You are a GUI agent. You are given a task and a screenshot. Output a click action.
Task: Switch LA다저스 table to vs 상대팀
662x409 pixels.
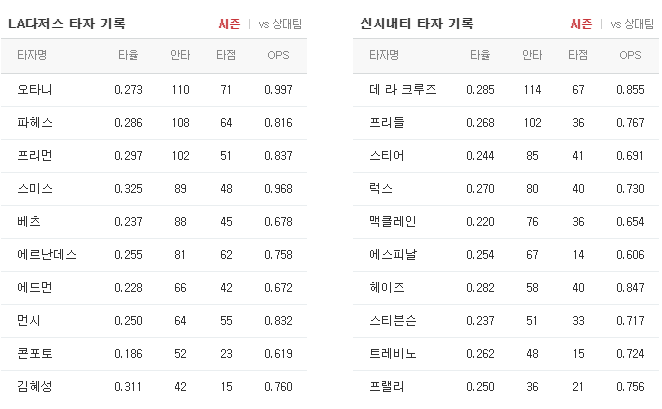(x=280, y=24)
